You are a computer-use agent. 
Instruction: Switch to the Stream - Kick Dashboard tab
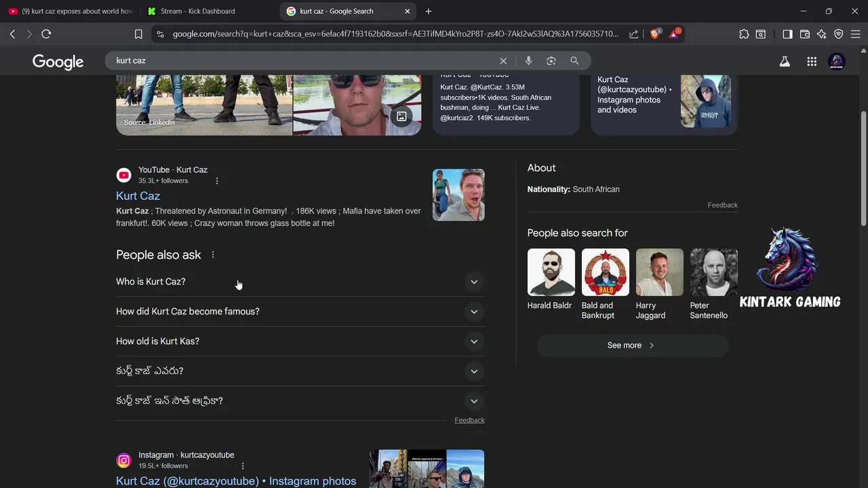[208, 12]
